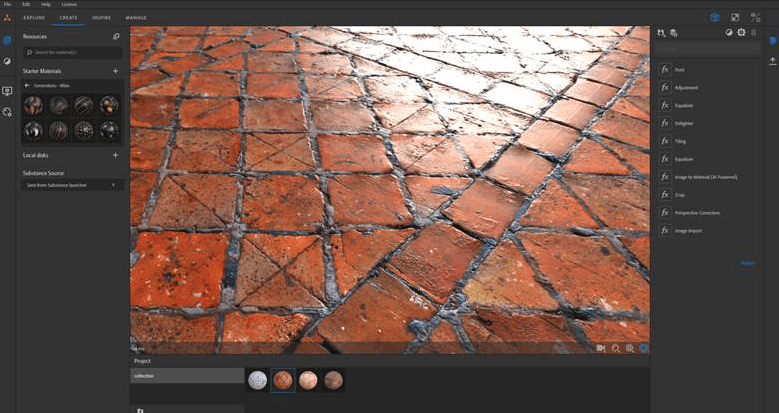Click the Substance Alchemist logo icon
Image resolution: width=779 pixels, height=413 pixels.
point(7,17)
